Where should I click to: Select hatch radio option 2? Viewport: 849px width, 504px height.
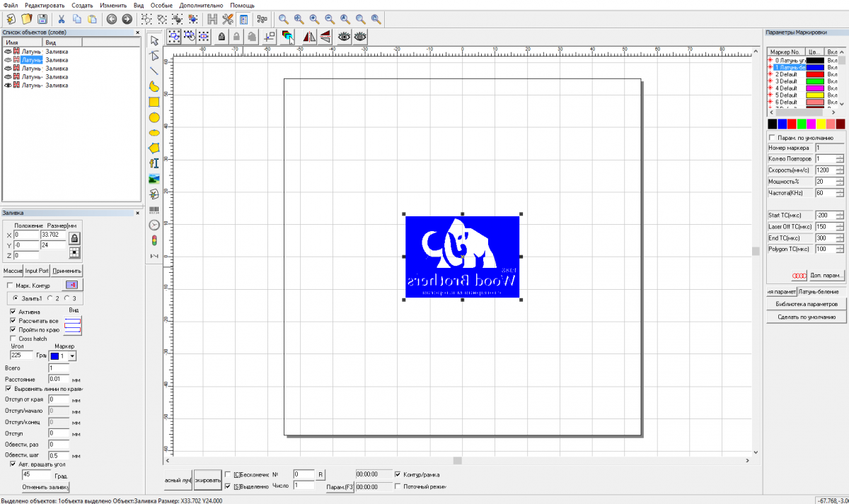[50, 298]
